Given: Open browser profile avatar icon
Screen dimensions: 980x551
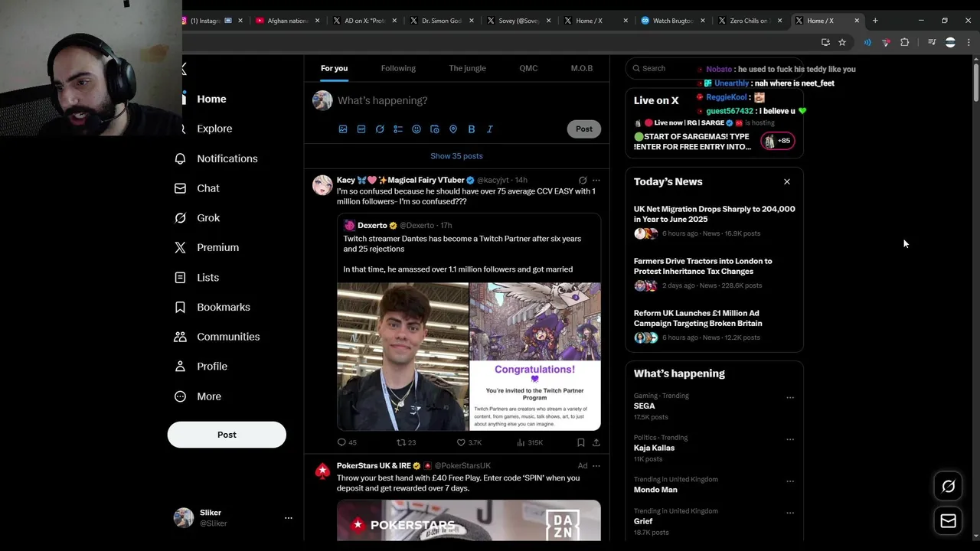Looking at the screenshot, I should tap(950, 42).
